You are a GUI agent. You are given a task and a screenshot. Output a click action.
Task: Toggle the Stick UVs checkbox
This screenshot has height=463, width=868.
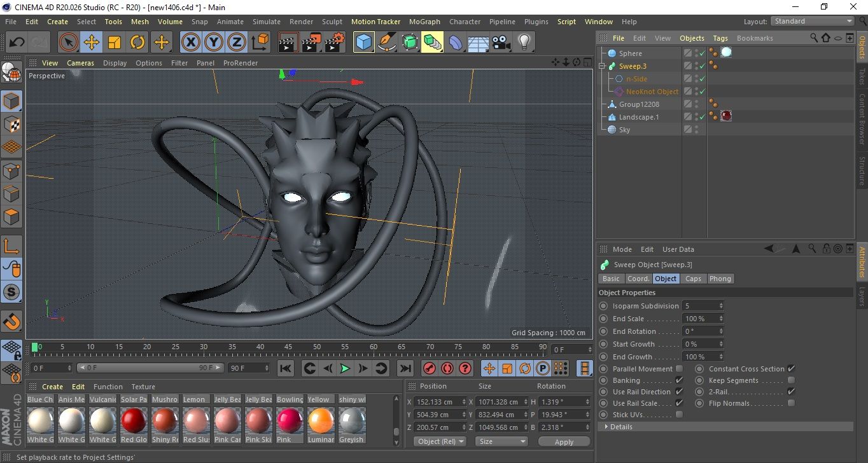[x=679, y=415]
